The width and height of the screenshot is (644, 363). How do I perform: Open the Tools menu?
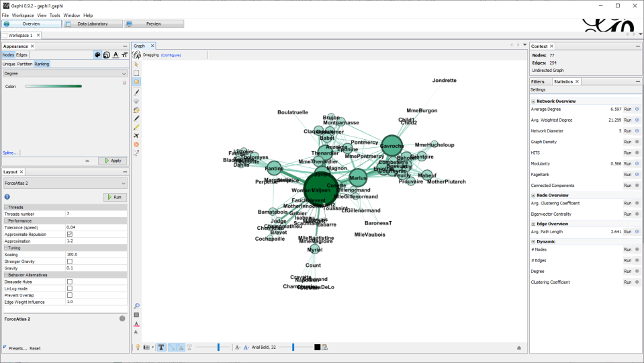point(54,15)
